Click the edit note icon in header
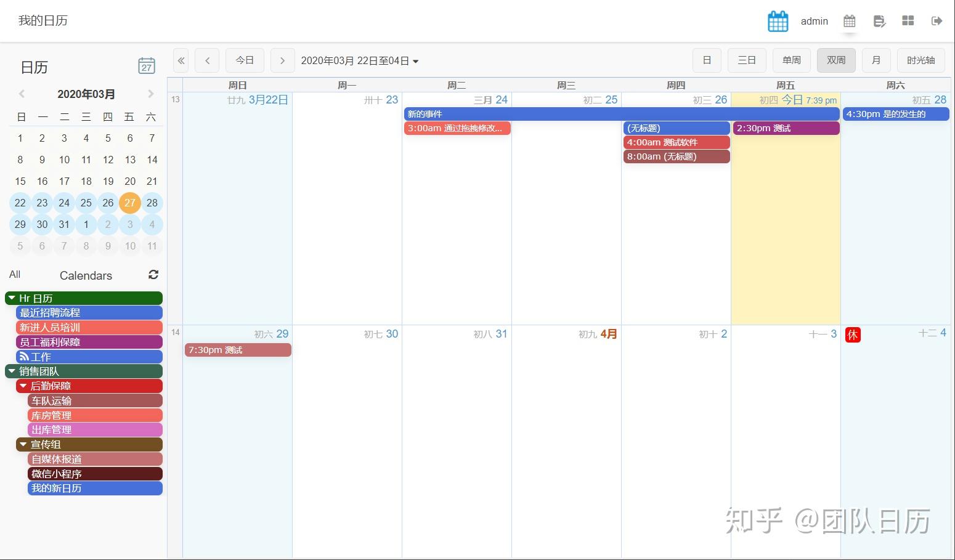The width and height of the screenshot is (955, 560). pyautogui.click(x=879, y=21)
